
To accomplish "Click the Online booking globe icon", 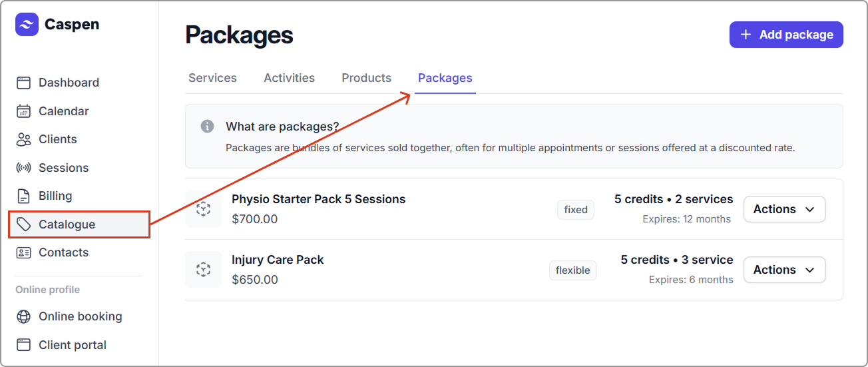I will [24, 316].
